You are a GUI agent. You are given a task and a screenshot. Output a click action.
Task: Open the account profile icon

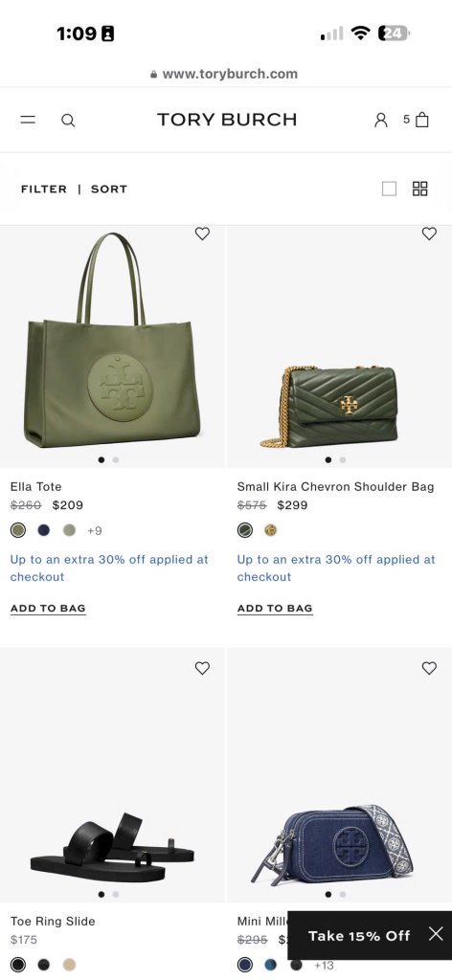[381, 120]
